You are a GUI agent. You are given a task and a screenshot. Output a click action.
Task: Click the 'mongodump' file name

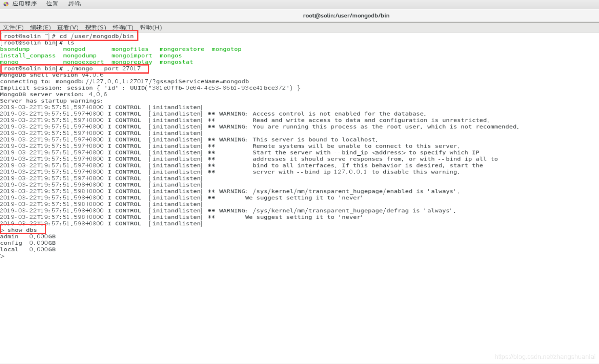(80, 55)
